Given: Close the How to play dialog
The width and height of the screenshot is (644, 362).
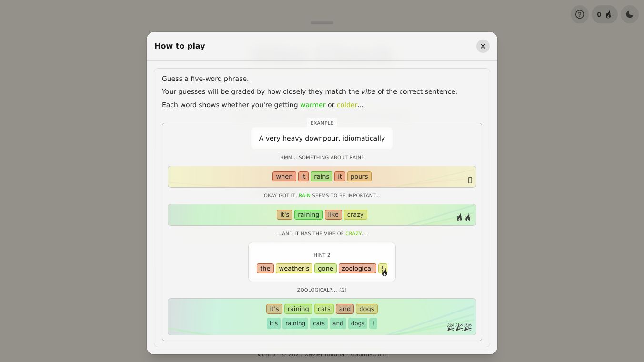Looking at the screenshot, I should [483, 46].
